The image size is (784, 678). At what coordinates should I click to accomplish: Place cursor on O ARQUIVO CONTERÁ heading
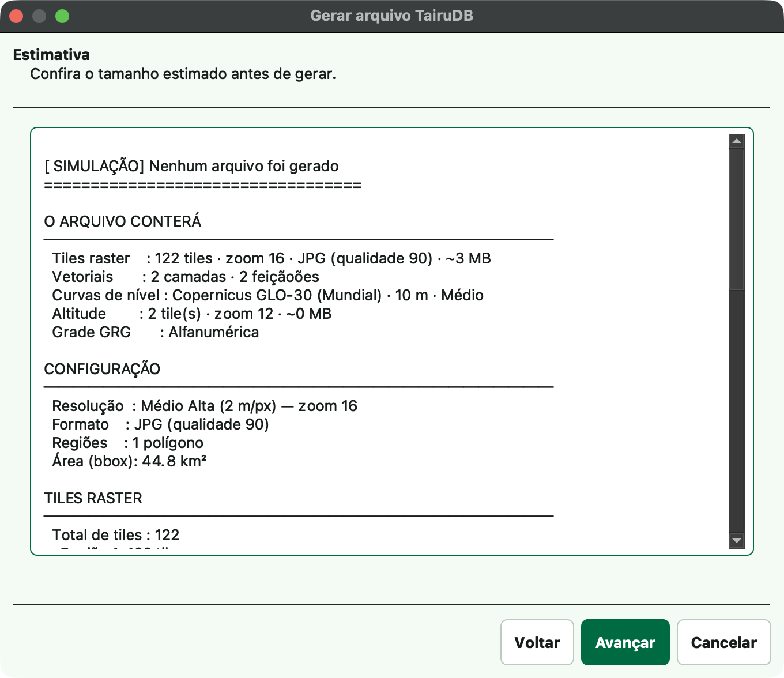click(x=123, y=221)
